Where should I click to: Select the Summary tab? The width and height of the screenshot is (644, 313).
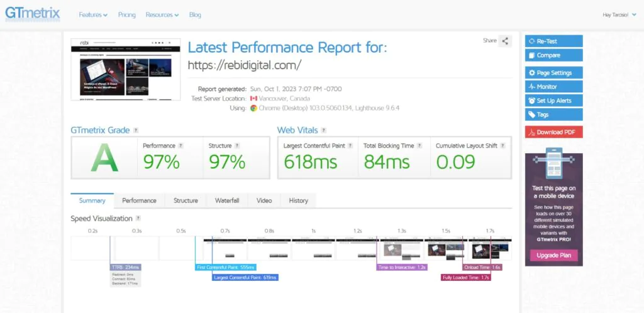coord(92,200)
